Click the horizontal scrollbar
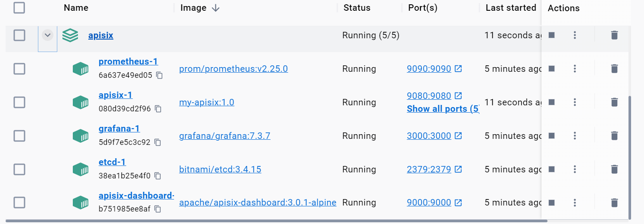 pos(277,221)
